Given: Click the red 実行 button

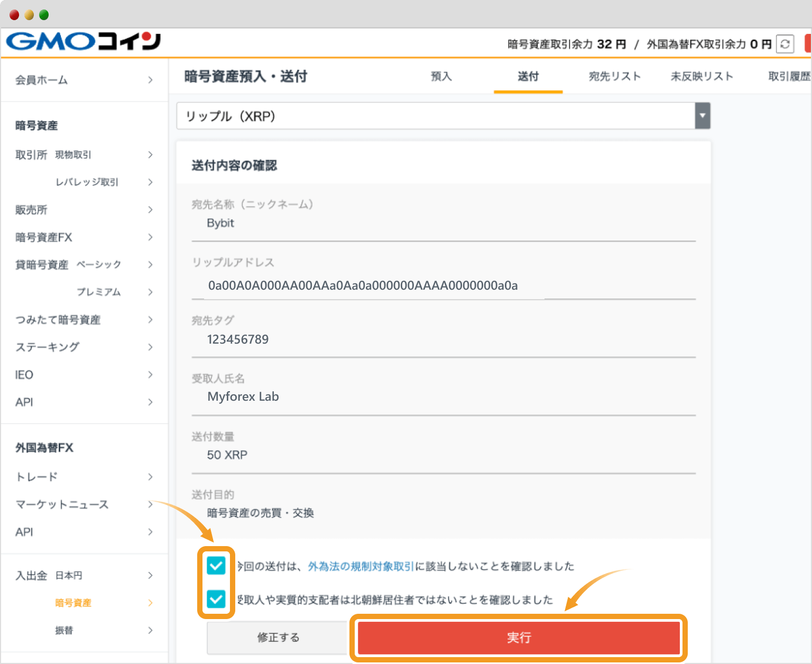Looking at the screenshot, I should pyautogui.click(x=519, y=638).
